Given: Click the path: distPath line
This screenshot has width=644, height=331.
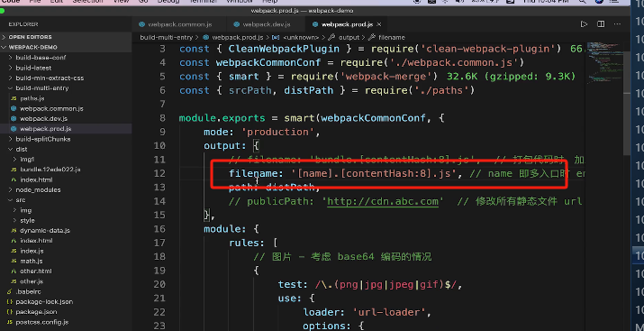Looking at the screenshot, I should [275, 188].
